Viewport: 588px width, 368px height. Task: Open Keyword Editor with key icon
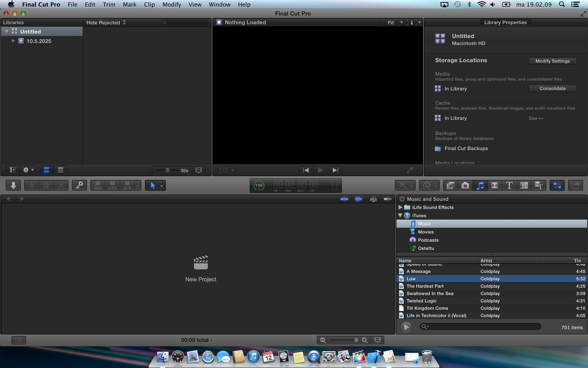79,185
